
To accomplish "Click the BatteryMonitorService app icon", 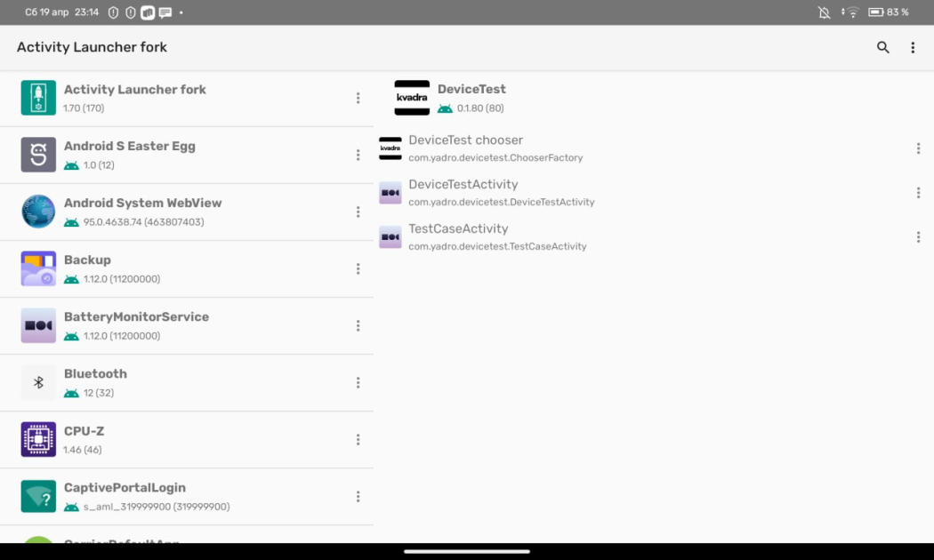I will tap(38, 325).
